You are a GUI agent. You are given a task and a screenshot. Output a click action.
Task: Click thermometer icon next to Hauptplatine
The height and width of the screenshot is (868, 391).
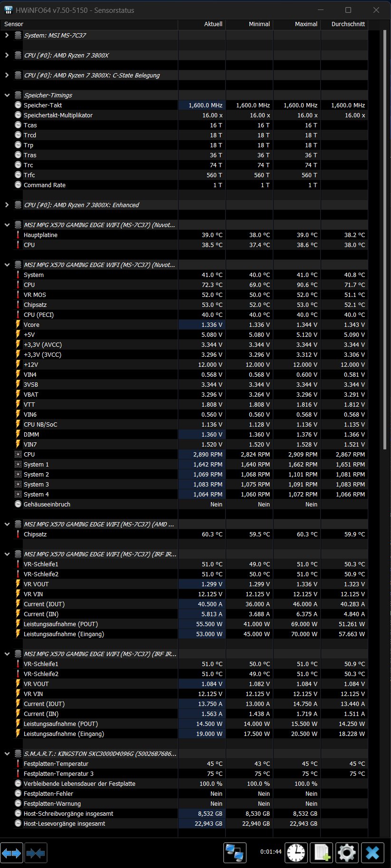[18, 235]
